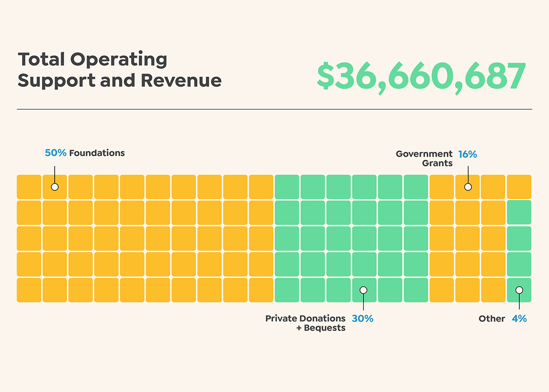Select the Foundations text label
The image size is (549, 392).
tap(97, 153)
